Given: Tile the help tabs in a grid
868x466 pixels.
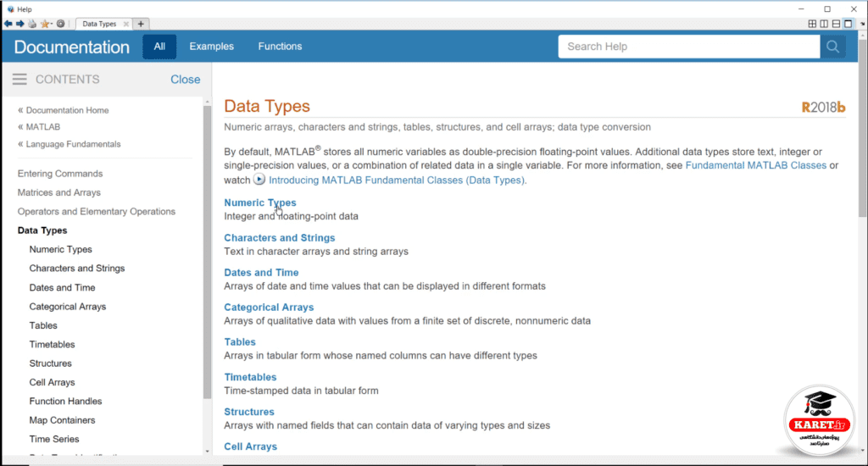Looking at the screenshot, I should coord(812,24).
